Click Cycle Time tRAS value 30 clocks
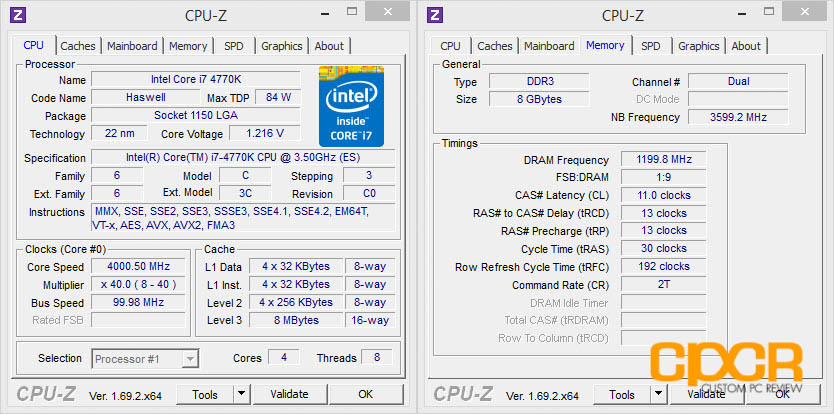This screenshot has width=834, height=414. [664, 249]
